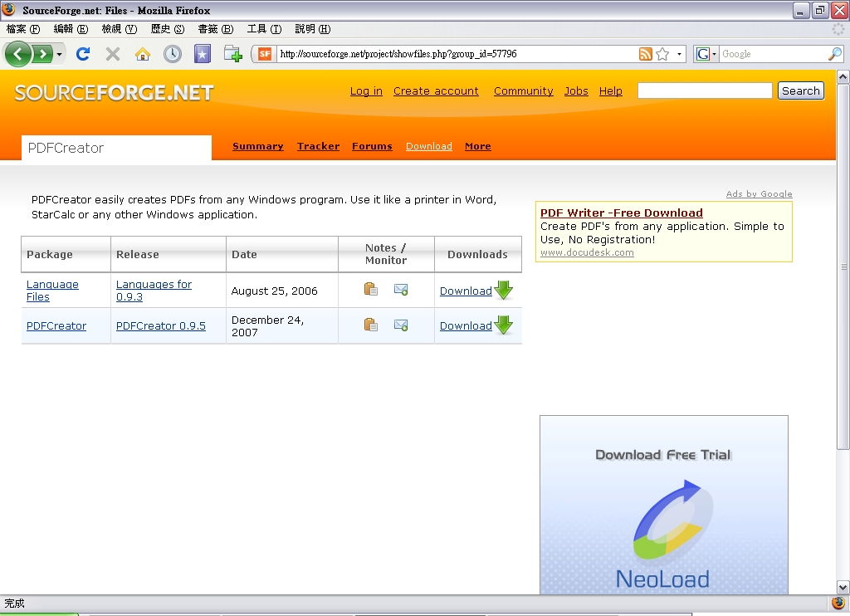
Task: Click the throbber activity indicator icon
Action: (x=838, y=29)
